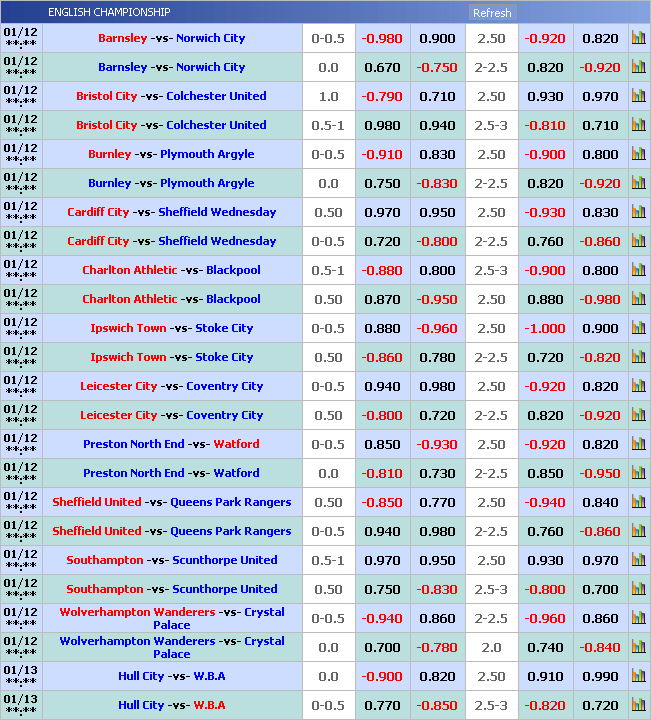This screenshot has height=720, width=651.
Task: Click chart icon for Sheffield United 0.50 handicap row
Action: [x=638, y=502]
